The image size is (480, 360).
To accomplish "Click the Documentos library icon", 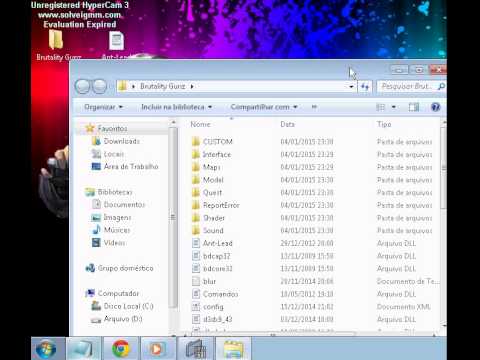I will [x=96, y=204].
